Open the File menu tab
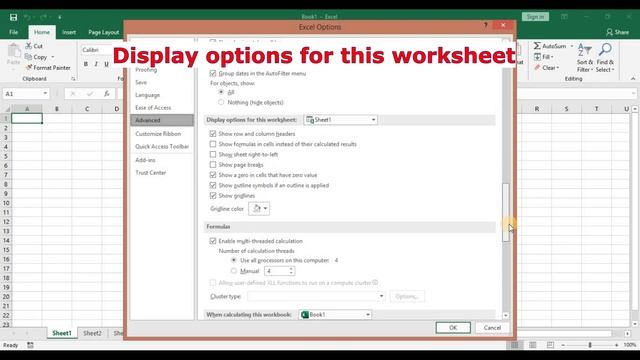Screen dimensions: 640x360 [13, 32]
